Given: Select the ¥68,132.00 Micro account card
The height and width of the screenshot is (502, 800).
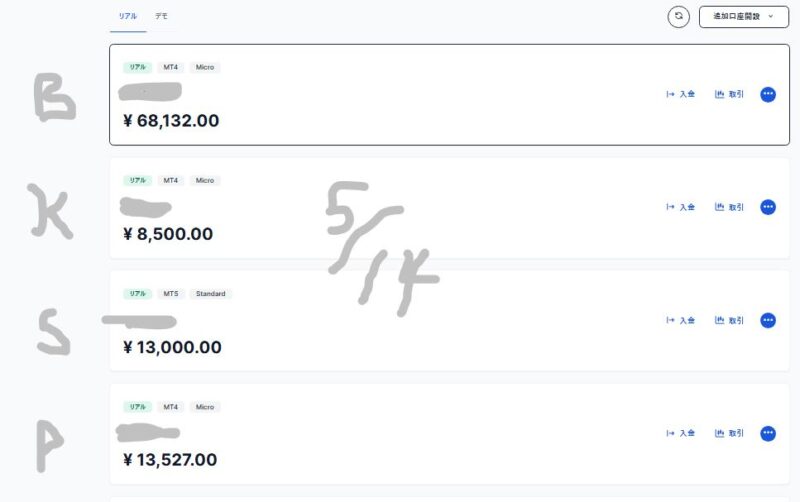Looking at the screenshot, I should click(x=449, y=95).
